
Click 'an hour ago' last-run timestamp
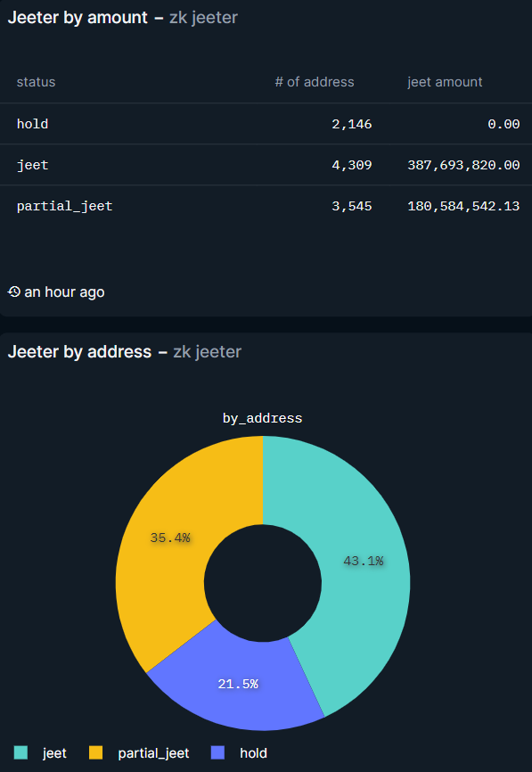64,292
